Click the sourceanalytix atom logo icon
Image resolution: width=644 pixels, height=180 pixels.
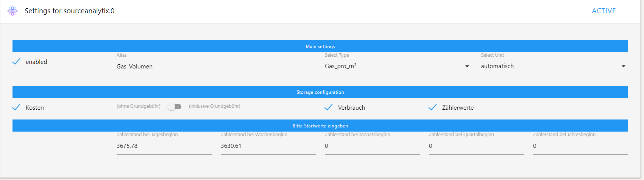coord(12,11)
